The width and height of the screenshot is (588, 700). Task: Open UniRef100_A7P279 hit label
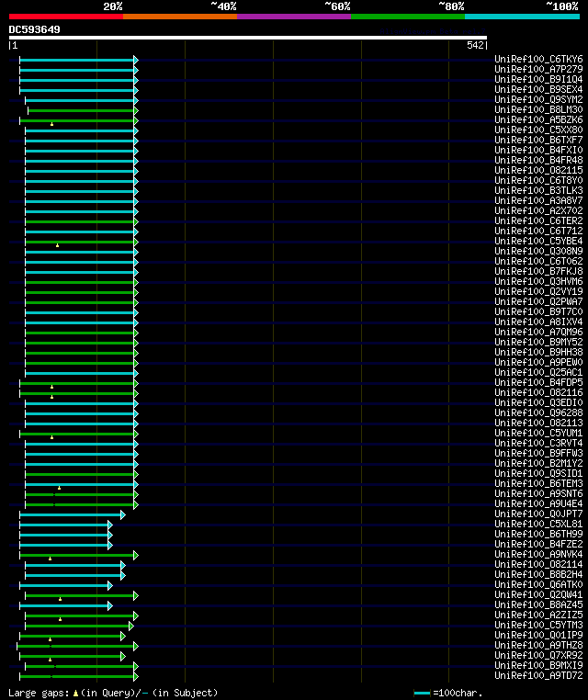click(x=538, y=69)
